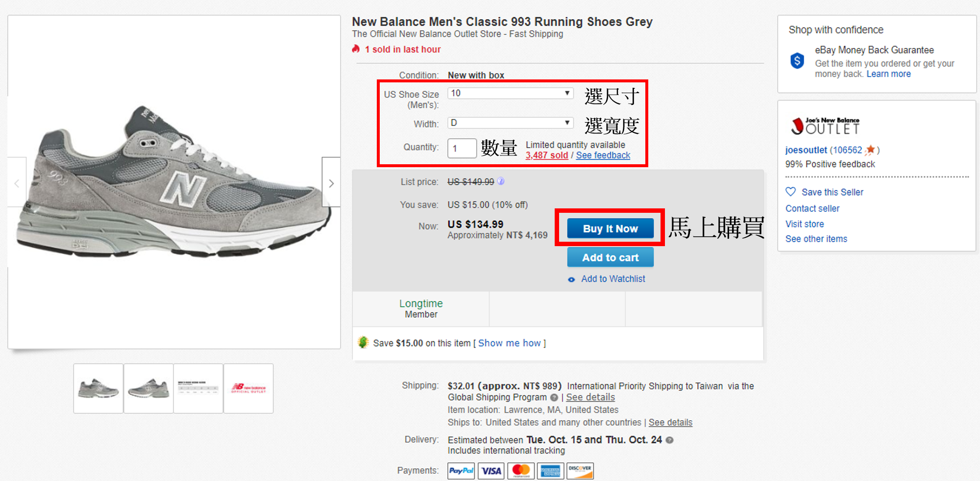Click the delivery estimate info icon

pyautogui.click(x=670, y=440)
